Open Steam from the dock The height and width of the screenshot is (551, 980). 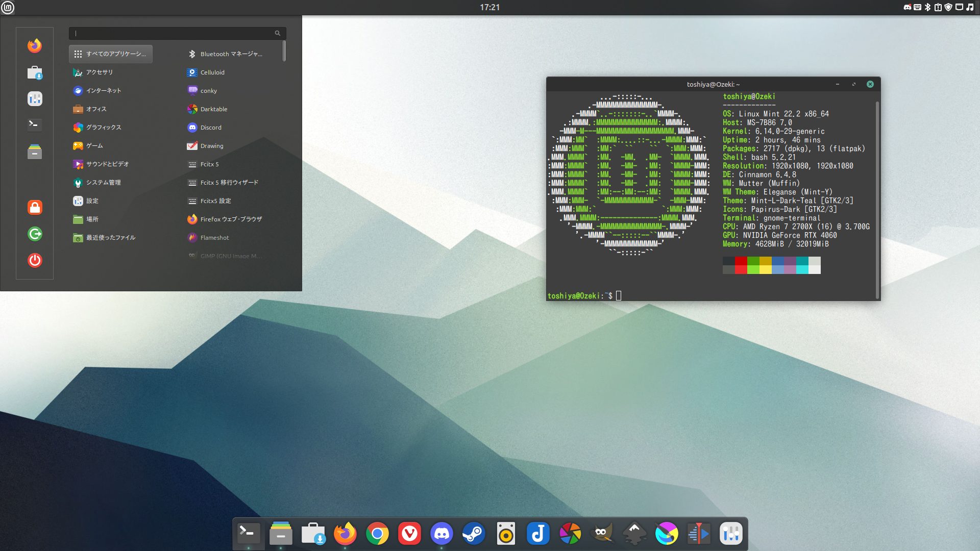[474, 534]
